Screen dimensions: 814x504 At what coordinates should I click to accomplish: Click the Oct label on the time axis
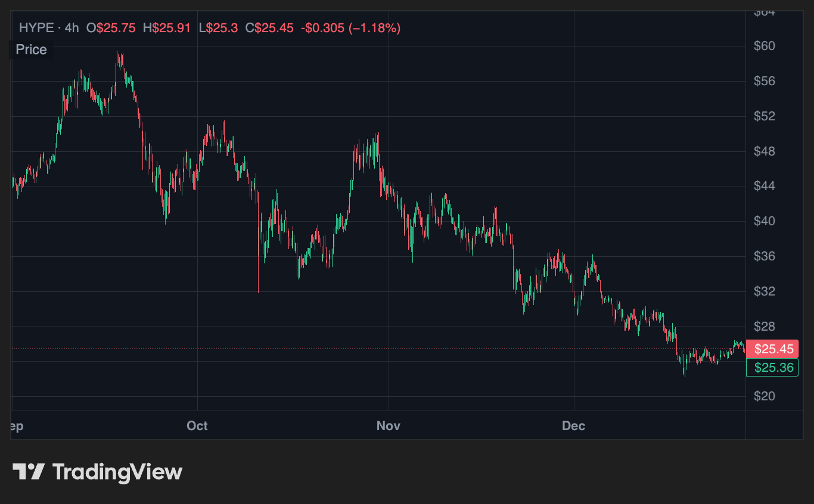pyautogui.click(x=197, y=426)
